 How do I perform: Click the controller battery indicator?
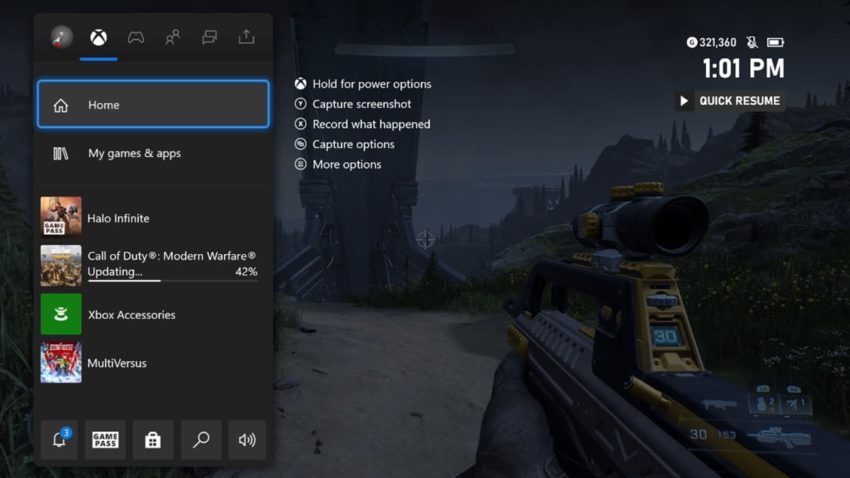pos(775,42)
